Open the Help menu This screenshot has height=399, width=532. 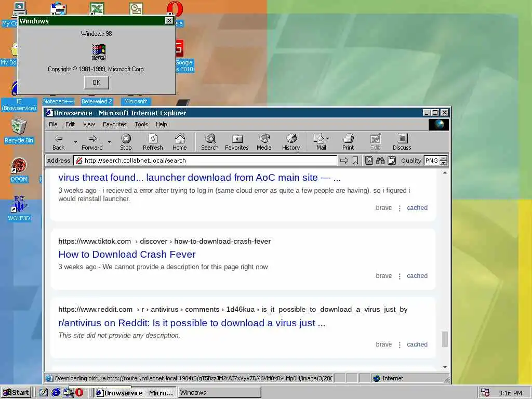pos(162,124)
